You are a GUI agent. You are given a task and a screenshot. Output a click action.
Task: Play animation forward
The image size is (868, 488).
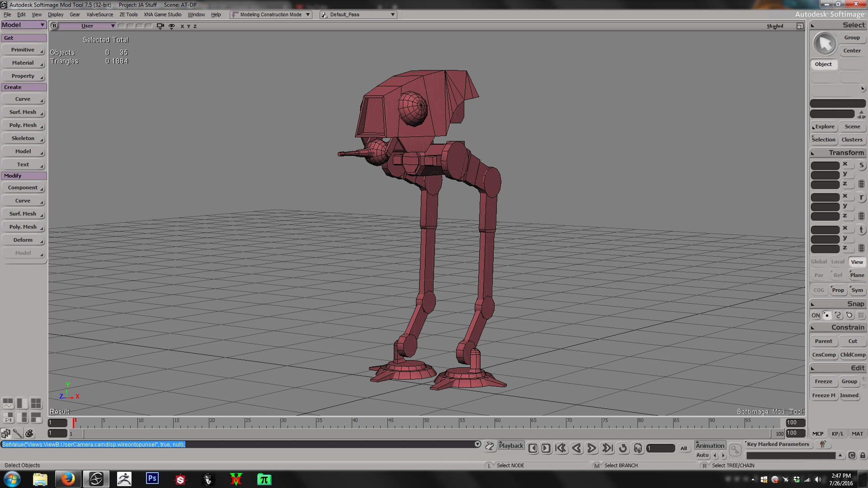[591, 448]
